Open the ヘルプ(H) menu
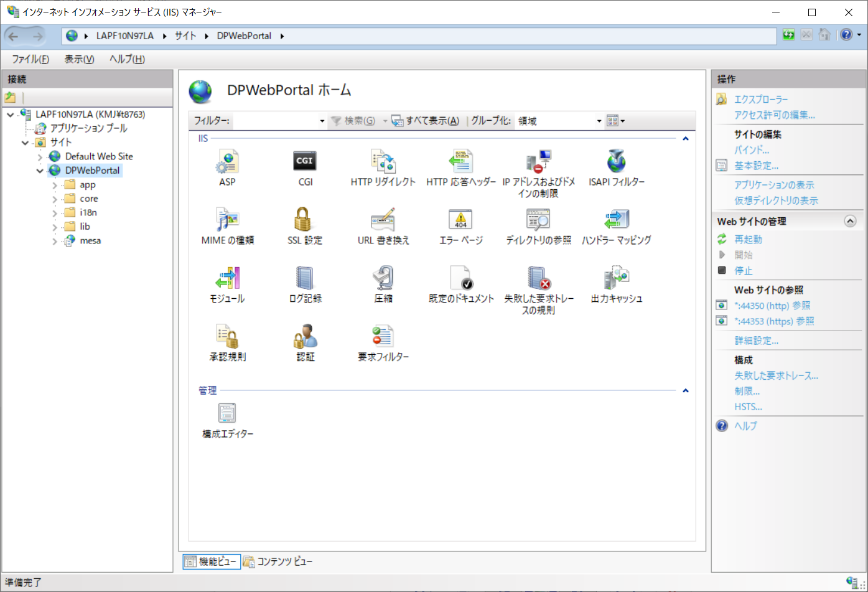The image size is (868, 592). [127, 59]
